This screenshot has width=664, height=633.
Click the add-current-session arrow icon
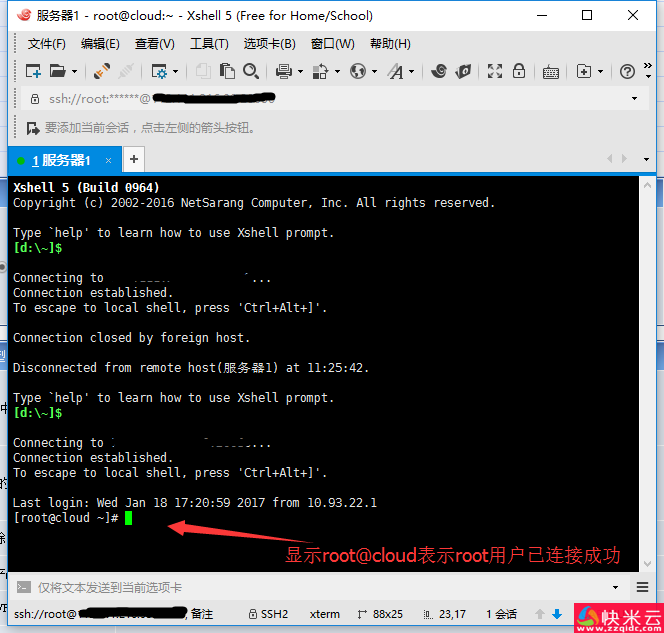tap(33, 128)
